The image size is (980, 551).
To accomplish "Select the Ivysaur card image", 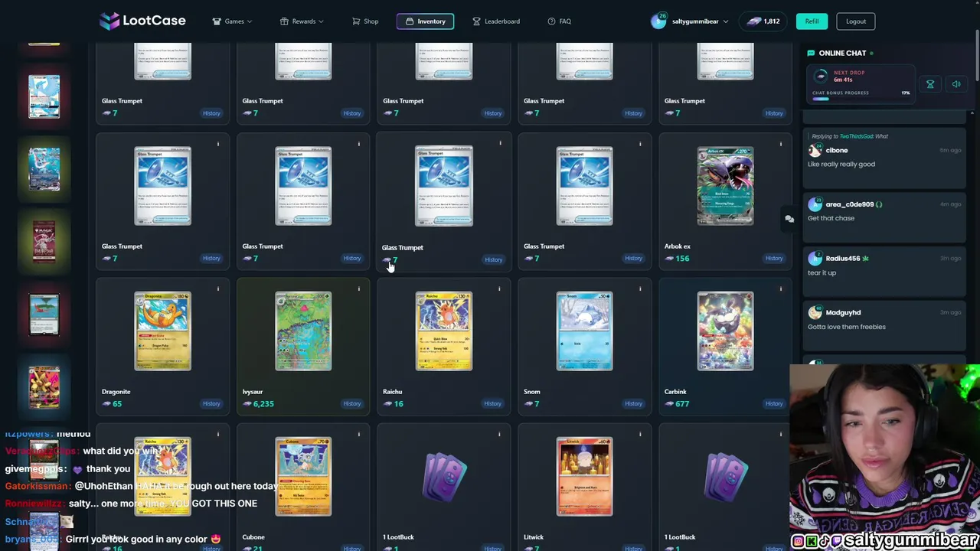I will pos(303,331).
